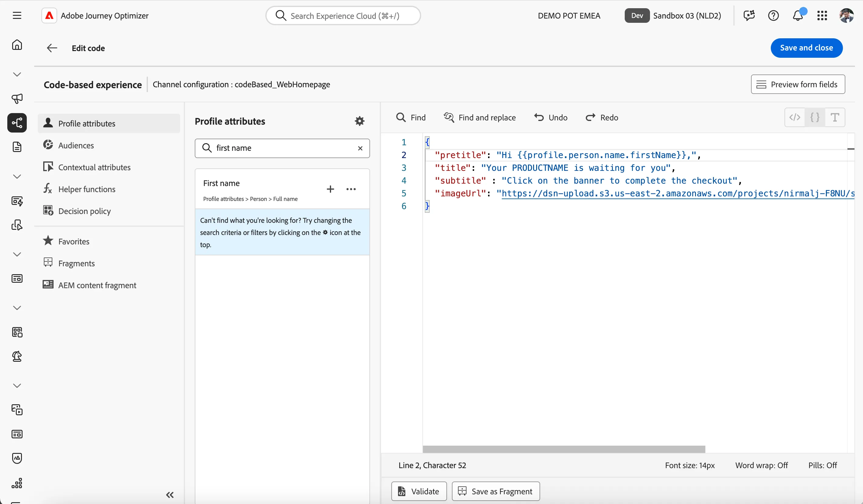Open the Profile attributes settings gear

tap(359, 121)
